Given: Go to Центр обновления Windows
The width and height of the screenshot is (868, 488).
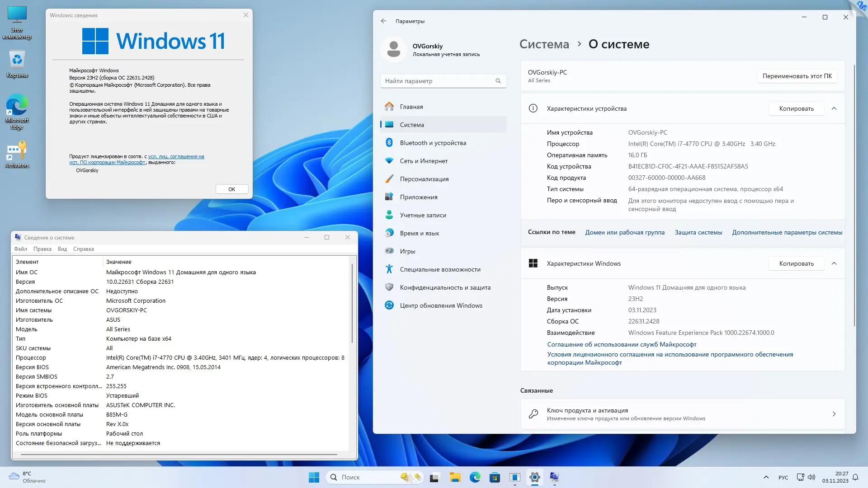Looking at the screenshot, I should click(441, 305).
